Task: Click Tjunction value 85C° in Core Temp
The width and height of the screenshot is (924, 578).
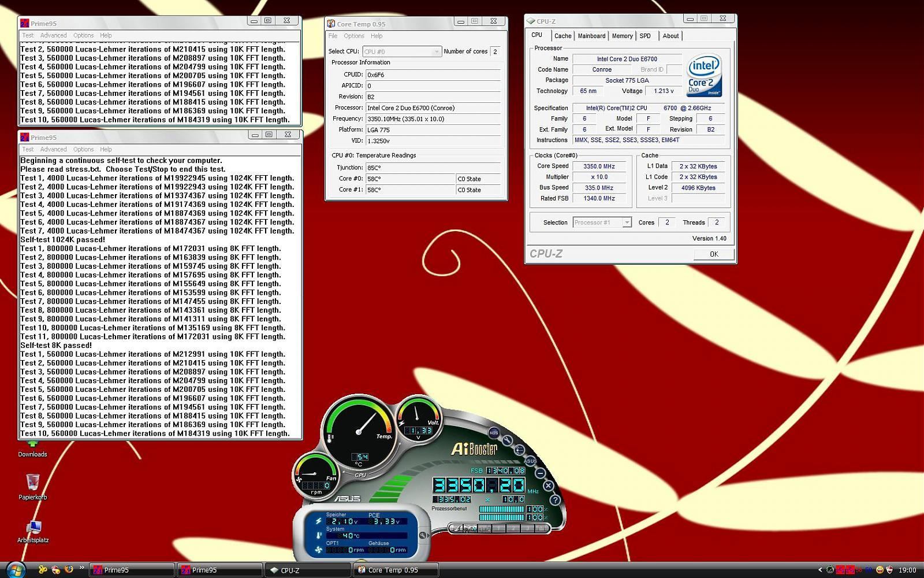Action: pyautogui.click(x=433, y=168)
